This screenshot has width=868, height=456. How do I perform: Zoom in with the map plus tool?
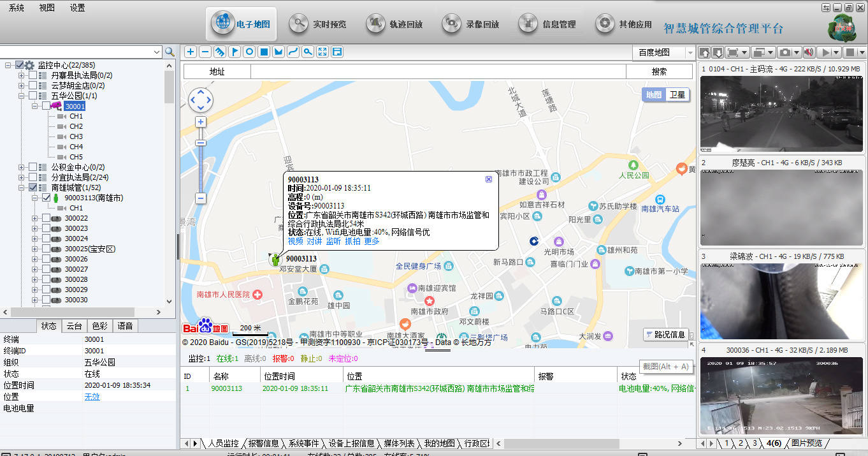[191, 52]
